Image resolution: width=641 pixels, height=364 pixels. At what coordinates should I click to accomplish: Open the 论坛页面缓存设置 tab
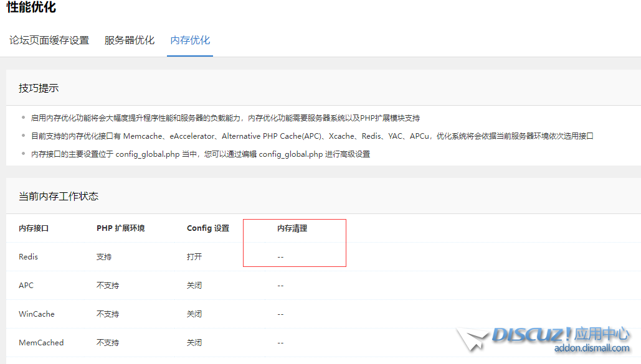(x=49, y=40)
